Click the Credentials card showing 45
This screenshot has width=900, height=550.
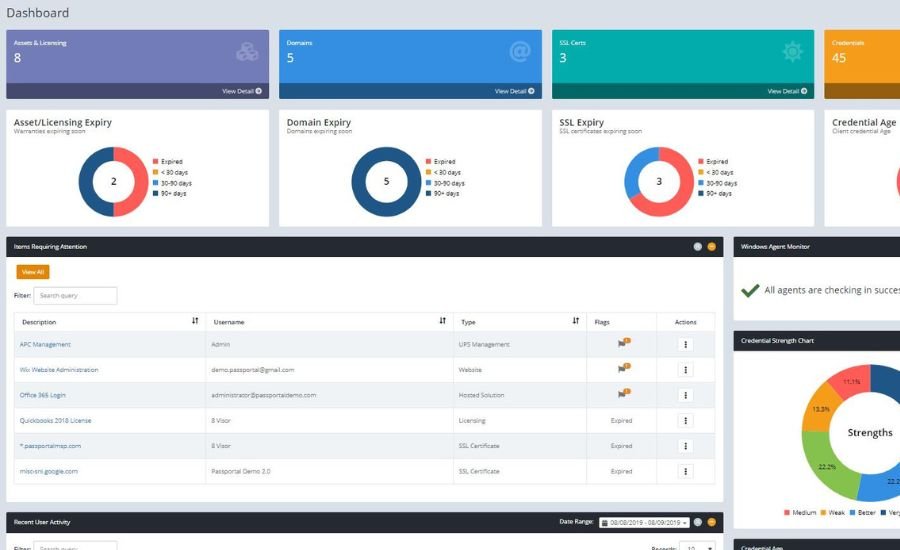click(x=862, y=64)
